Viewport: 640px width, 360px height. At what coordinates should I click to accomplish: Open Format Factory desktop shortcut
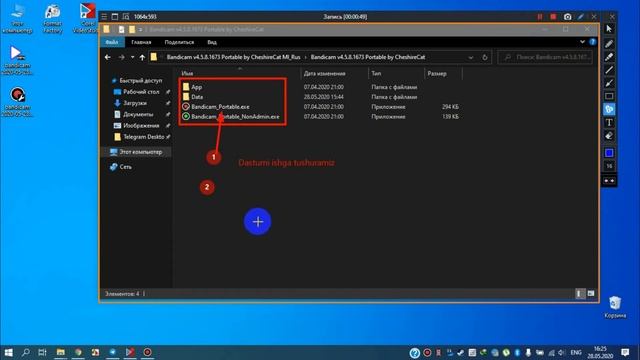point(52,19)
